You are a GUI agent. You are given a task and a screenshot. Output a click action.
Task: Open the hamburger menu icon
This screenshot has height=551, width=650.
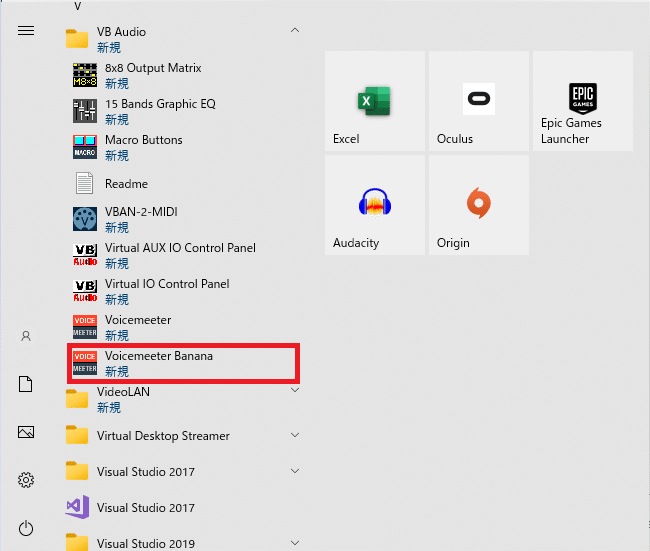pos(26,31)
